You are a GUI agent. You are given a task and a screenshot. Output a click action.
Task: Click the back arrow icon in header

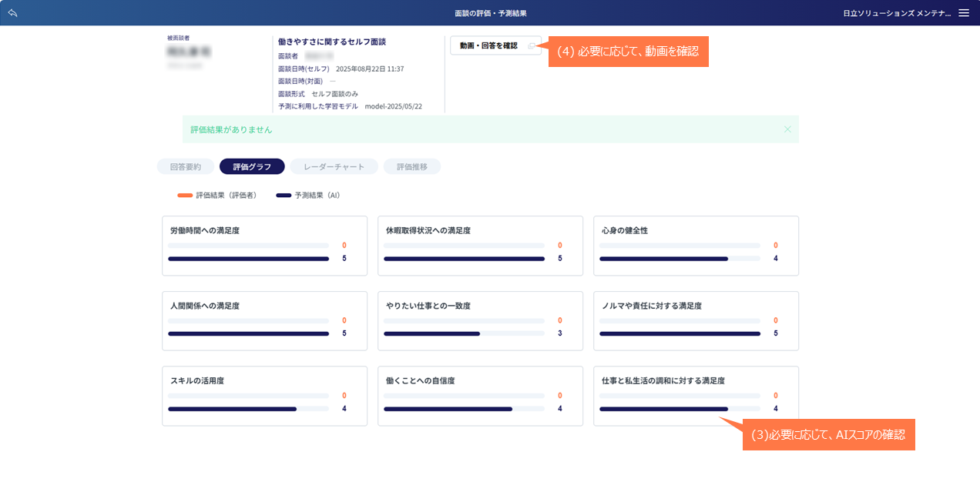click(13, 13)
